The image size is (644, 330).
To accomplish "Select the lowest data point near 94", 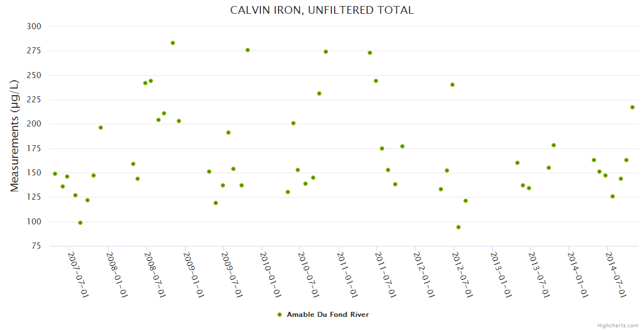I will [459, 227].
